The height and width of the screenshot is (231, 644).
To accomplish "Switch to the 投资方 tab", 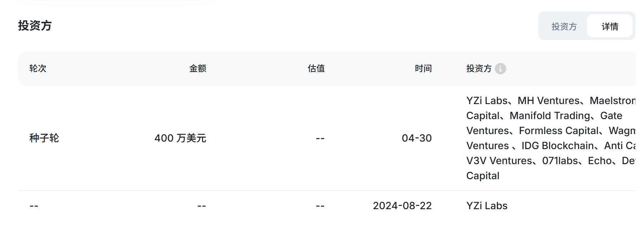I will pyautogui.click(x=564, y=26).
